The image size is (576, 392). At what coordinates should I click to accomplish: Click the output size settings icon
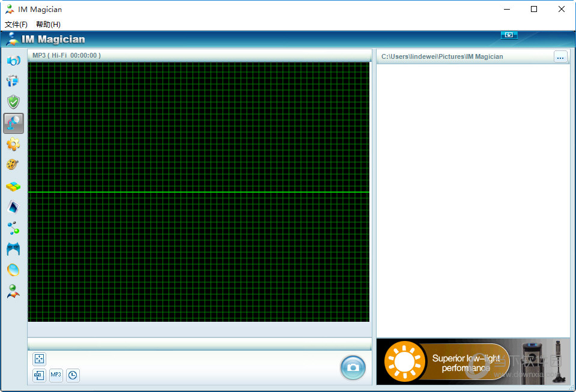pos(39,375)
